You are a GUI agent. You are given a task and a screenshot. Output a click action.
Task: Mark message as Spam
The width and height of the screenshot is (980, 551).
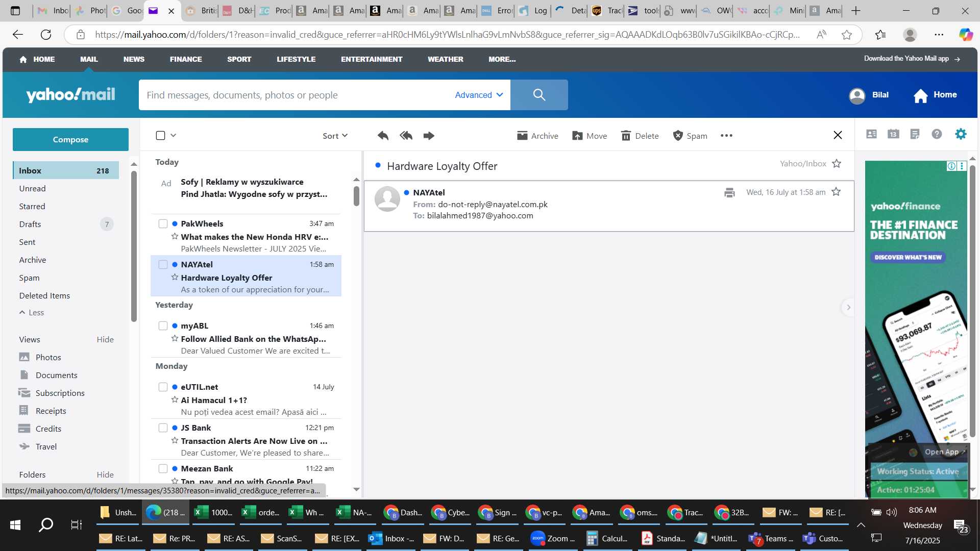(690, 136)
